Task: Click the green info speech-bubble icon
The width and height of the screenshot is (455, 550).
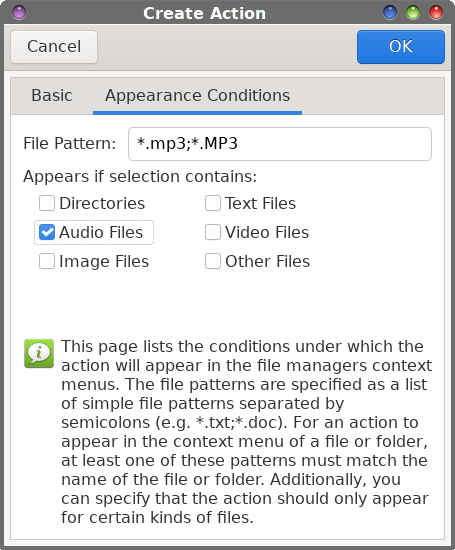Action: tap(39, 353)
